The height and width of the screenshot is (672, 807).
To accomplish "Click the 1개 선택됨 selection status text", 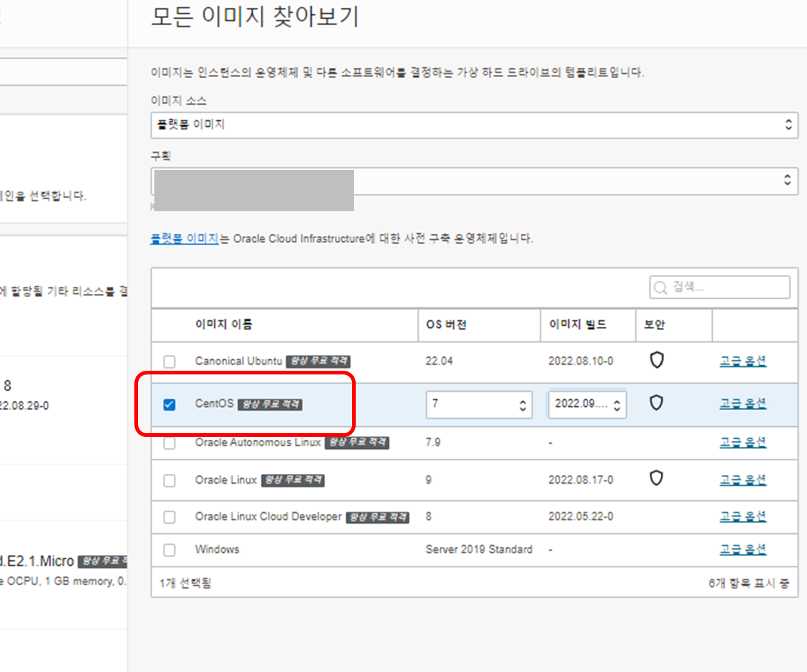I will pos(186,583).
